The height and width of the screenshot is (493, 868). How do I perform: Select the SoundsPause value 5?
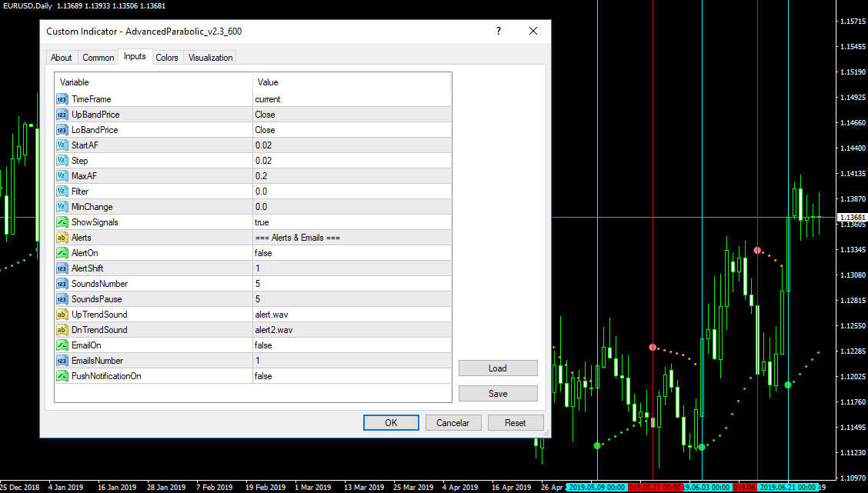coord(352,298)
